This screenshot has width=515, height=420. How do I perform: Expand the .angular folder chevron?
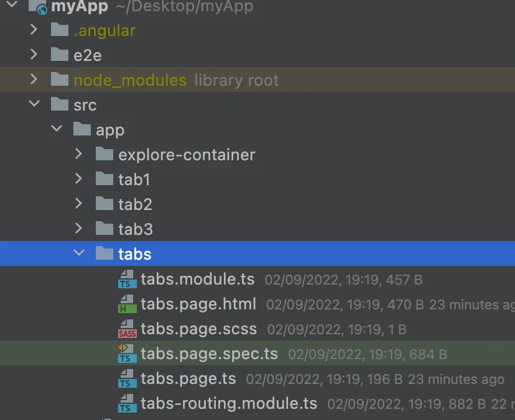[34, 30]
